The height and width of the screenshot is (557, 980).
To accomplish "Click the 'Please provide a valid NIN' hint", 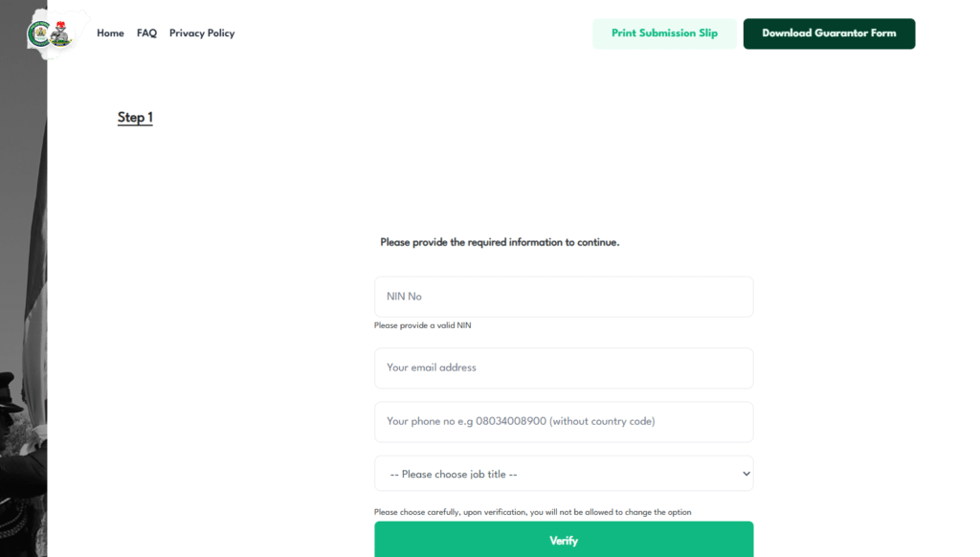I will (x=423, y=325).
